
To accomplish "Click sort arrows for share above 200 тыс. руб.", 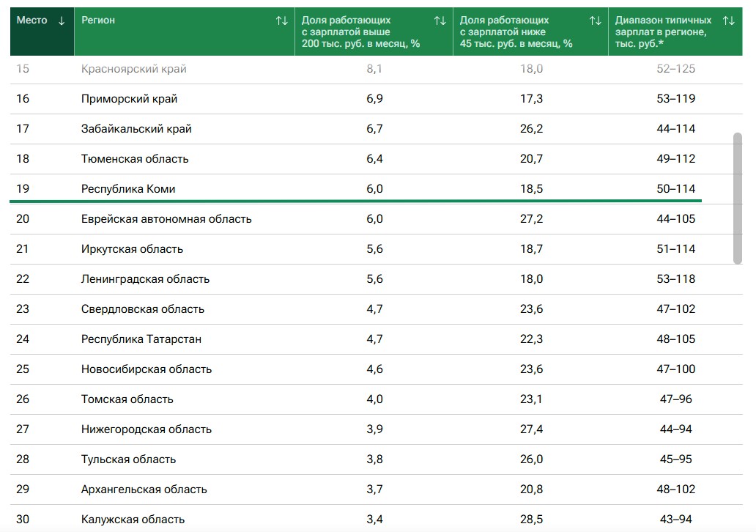I will 440,21.
